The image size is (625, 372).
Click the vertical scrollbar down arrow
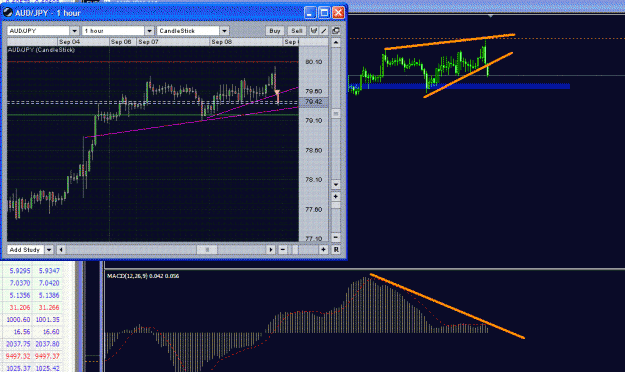tap(336, 185)
